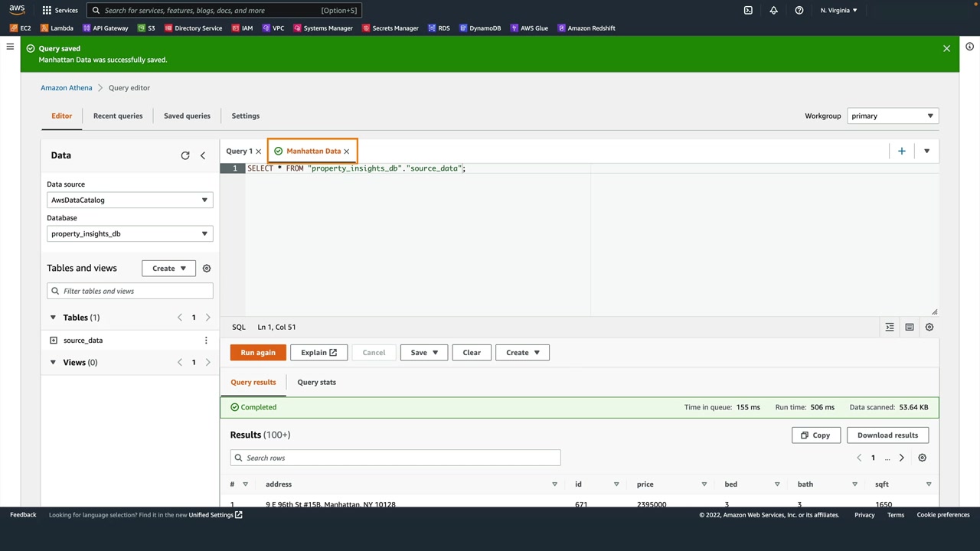Screen dimensions: 980x551
Task: Collapse the Tables (1) section
Action: (x=53, y=318)
